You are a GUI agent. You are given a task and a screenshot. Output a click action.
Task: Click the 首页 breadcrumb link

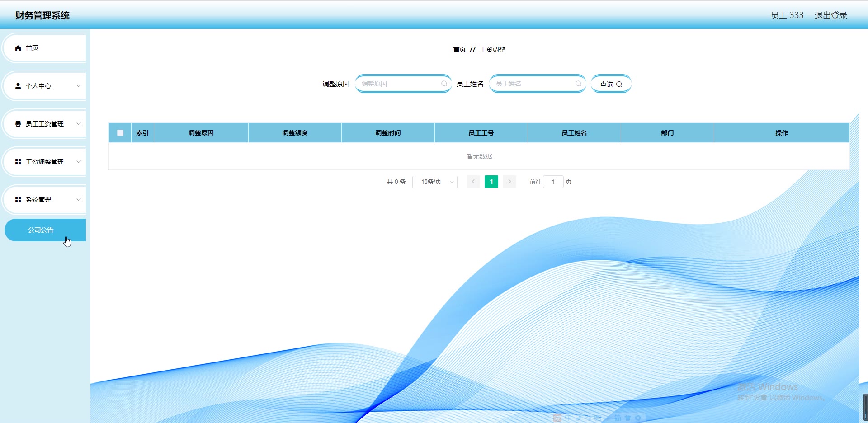tap(459, 49)
